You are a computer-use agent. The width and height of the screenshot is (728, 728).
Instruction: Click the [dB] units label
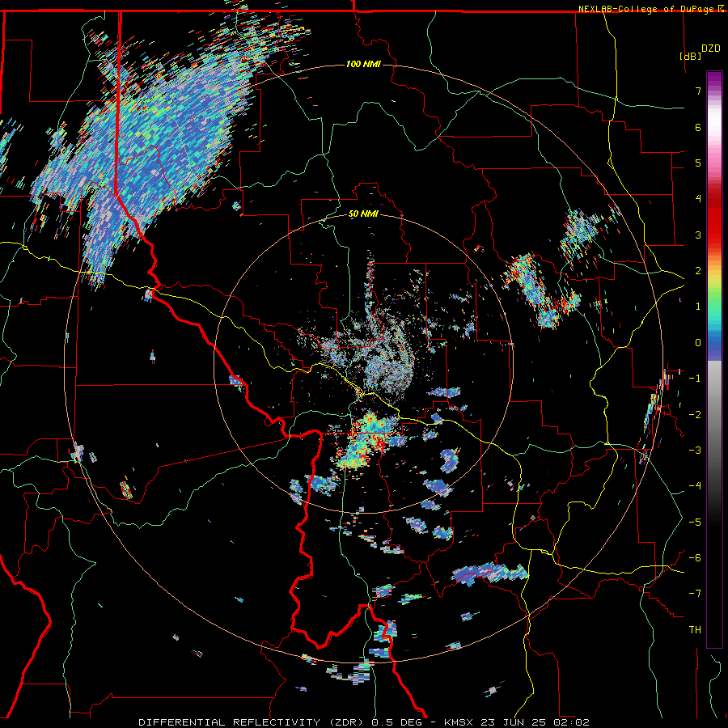691,56
